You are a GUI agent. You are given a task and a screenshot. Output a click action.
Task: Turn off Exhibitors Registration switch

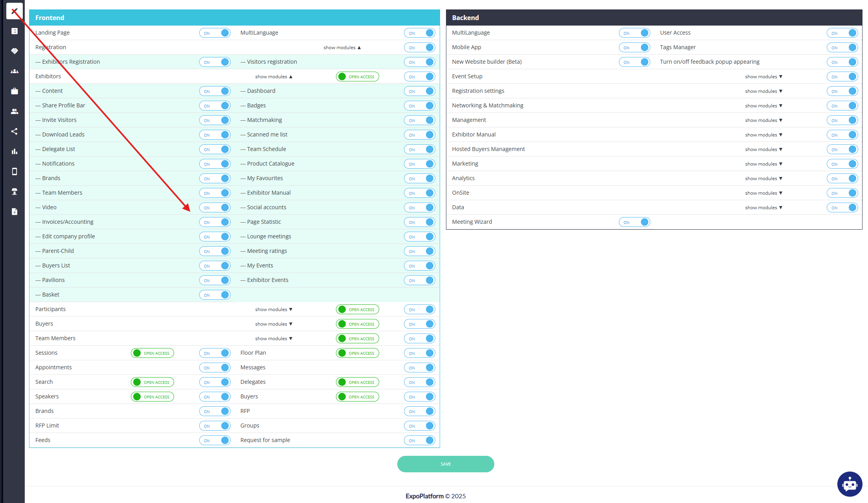[x=215, y=62]
